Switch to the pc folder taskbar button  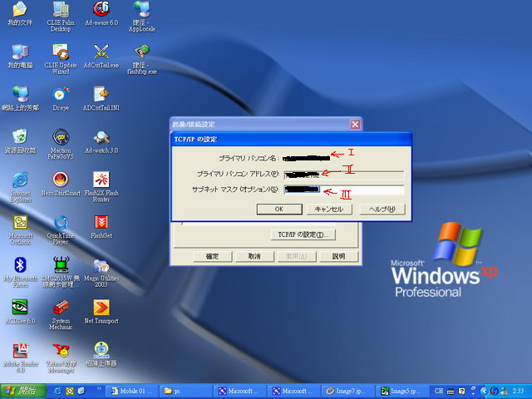click(186, 391)
